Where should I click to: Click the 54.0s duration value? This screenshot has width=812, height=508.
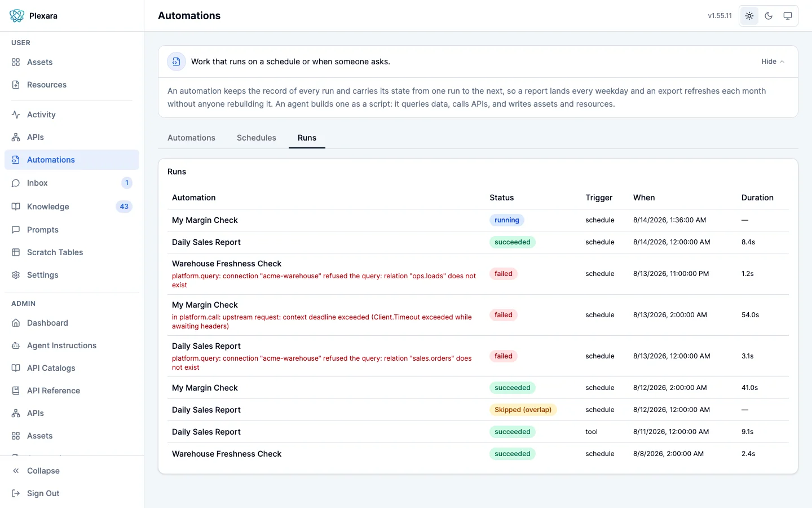click(x=750, y=315)
